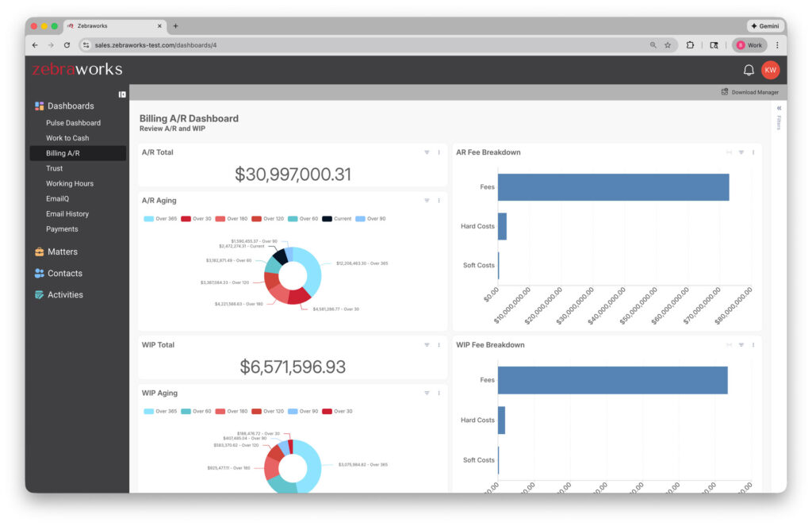Go to the Email History dashboard
The width and height of the screenshot is (812, 526).
click(x=67, y=214)
